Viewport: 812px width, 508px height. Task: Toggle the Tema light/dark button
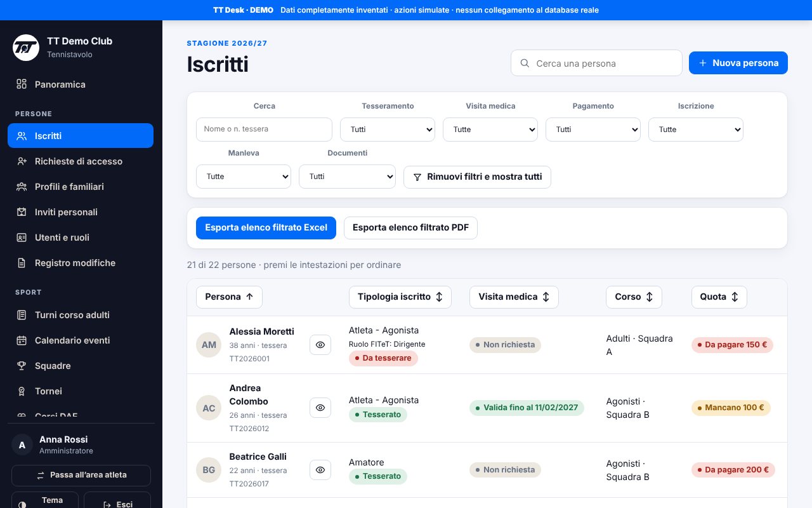coord(45,501)
